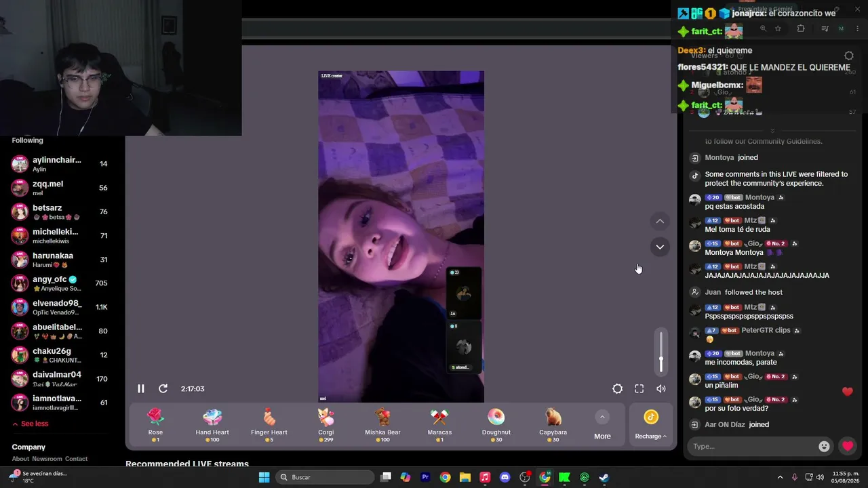Send the Maracas gift
Viewport: 868px width, 488px height.
(439, 425)
